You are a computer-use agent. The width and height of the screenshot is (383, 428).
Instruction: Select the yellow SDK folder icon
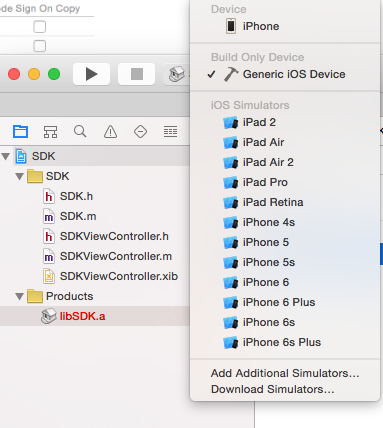[35, 176]
